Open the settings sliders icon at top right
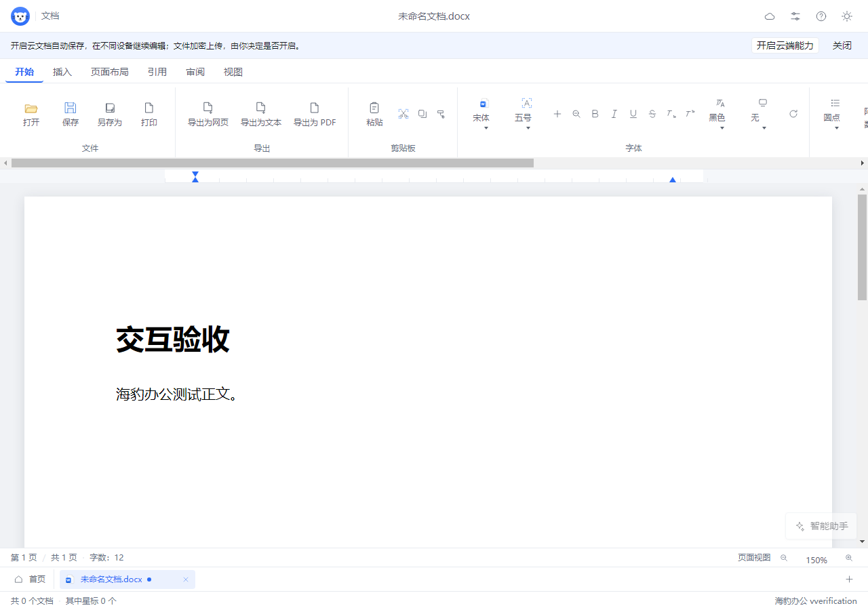This screenshot has width=868, height=610. point(795,16)
